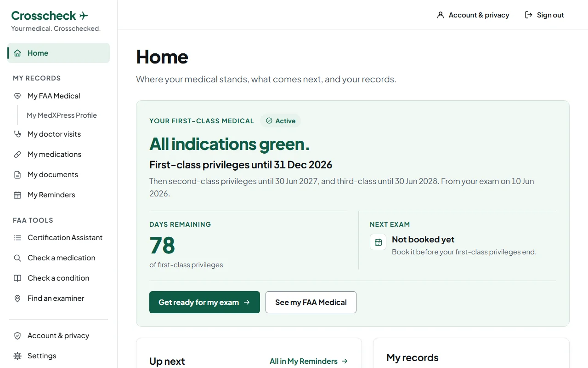The height and width of the screenshot is (368, 588).
Task: Click the gear icon for Settings
Action: click(x=17, y=356)
